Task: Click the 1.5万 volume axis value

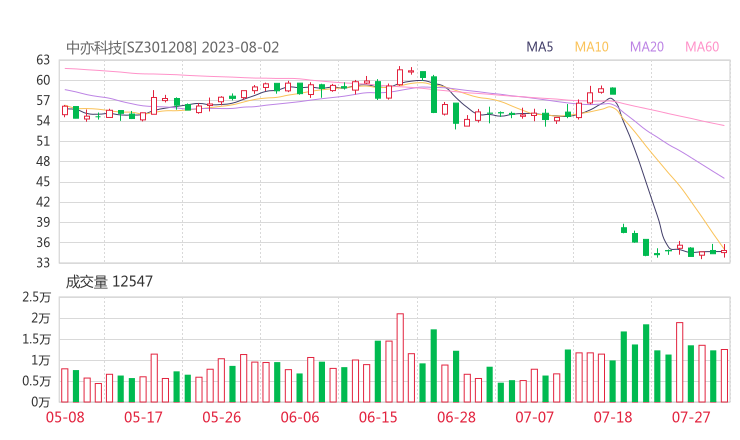Action: [36, 339]
